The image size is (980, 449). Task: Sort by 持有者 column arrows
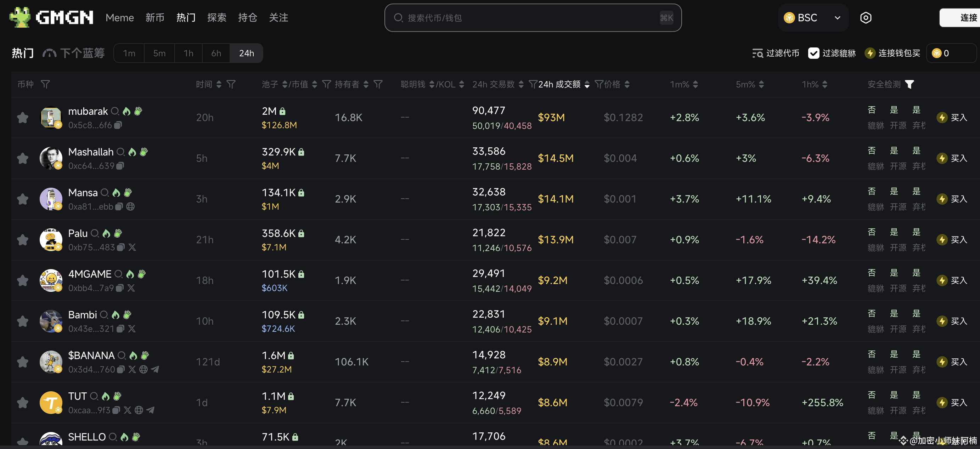point(366,84)
